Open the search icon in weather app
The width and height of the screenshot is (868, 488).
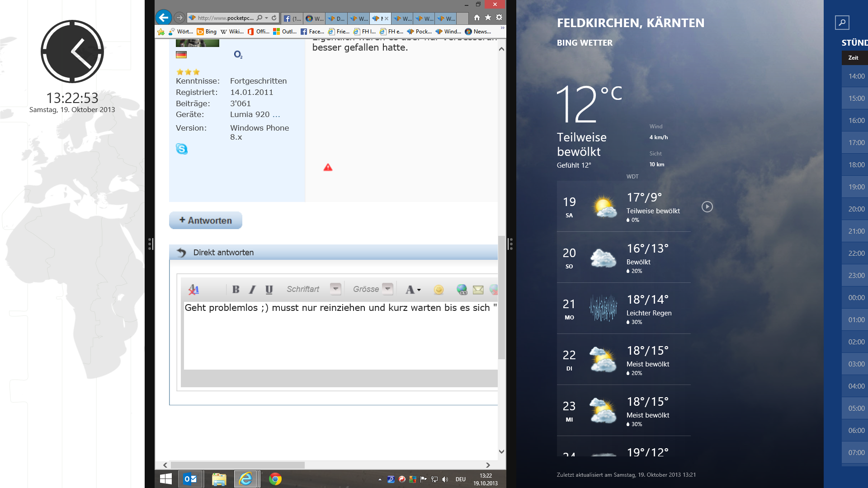click(842, 22)
